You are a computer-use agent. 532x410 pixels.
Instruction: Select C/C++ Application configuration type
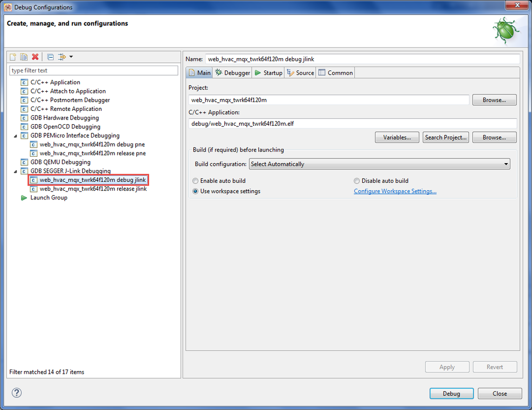tap(55, 82)
